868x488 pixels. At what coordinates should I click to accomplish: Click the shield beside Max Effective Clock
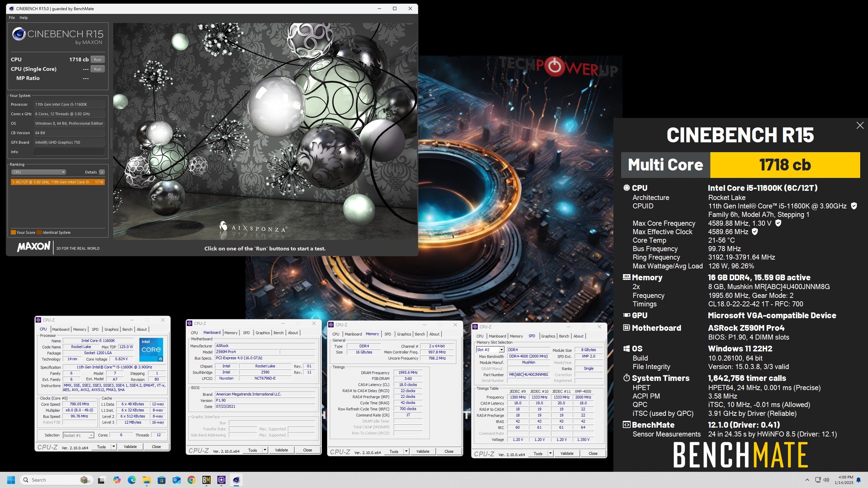tap(755, 231)
